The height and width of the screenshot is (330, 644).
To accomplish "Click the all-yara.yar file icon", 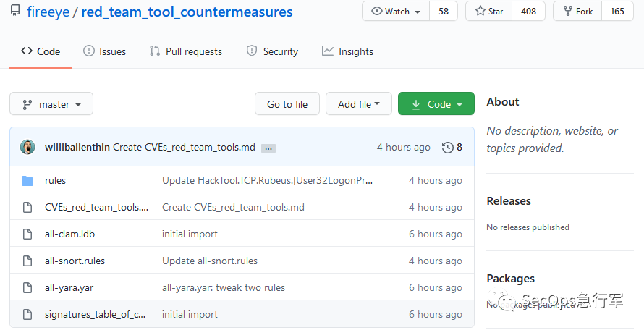I will click(x=27, y=287).
